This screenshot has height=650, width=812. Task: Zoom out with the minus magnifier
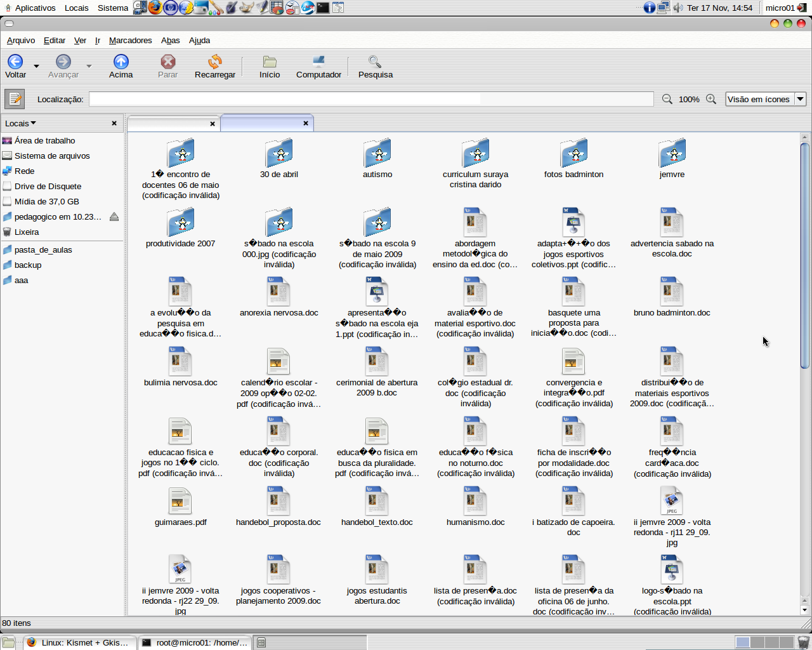[667, 99]
